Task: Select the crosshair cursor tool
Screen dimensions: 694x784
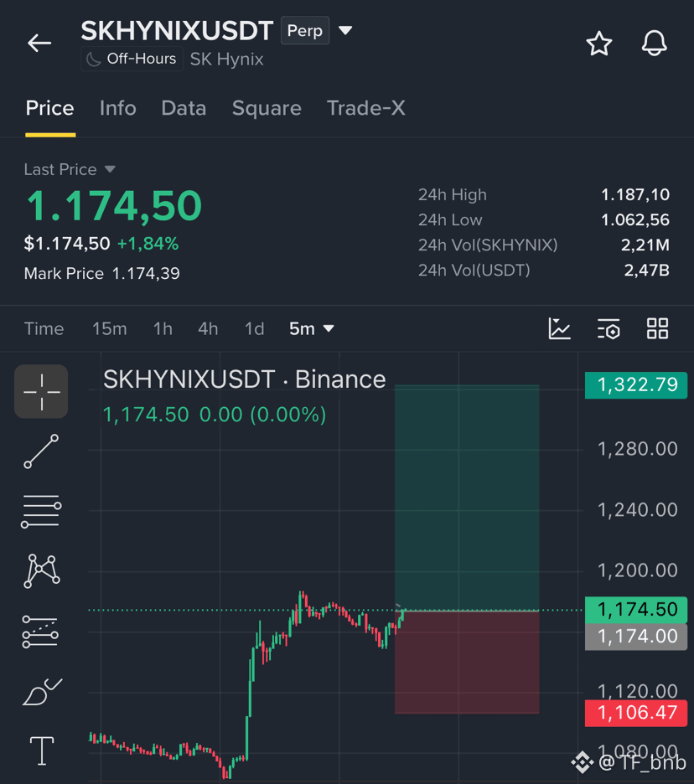Action: 41,391
